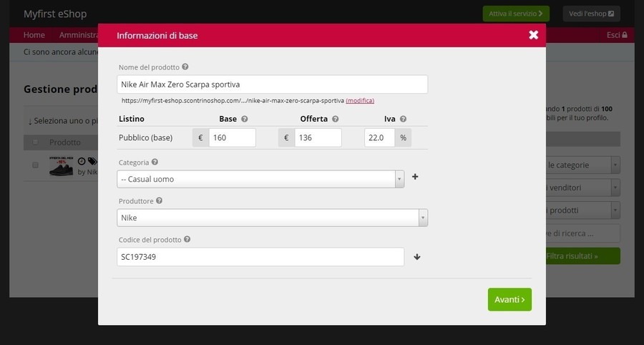
Task: Click Esci logout link
Action: tap(617, 35)
